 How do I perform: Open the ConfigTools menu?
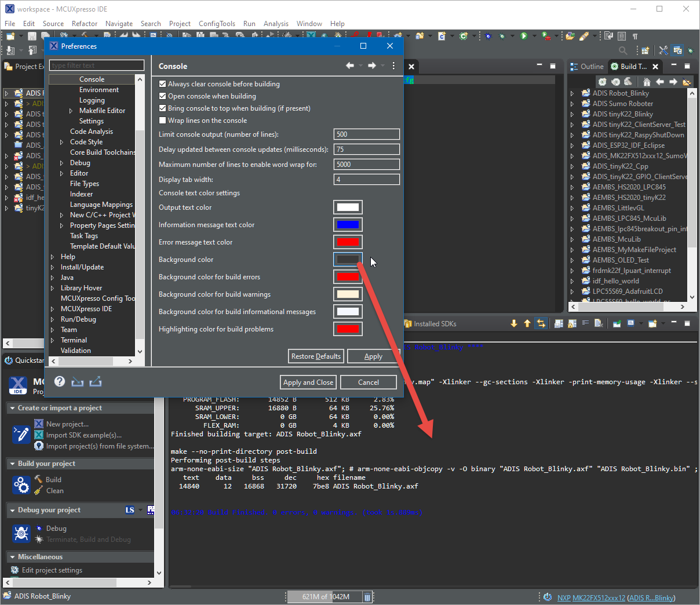(217, 24)
